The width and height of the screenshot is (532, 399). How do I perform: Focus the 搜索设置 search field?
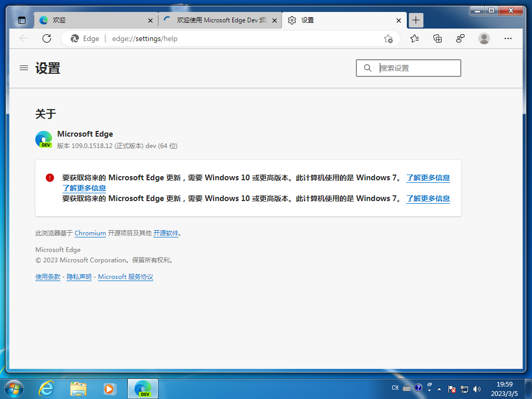coord(408,68)
